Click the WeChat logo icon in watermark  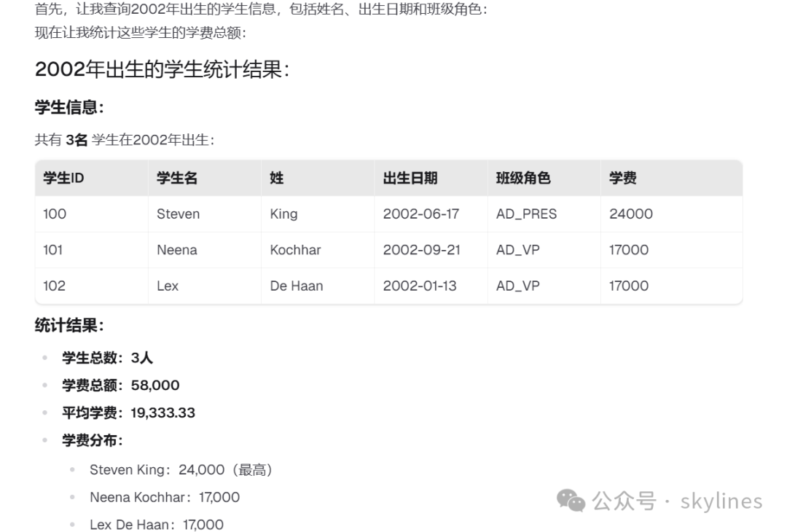(x=571, y=501)
